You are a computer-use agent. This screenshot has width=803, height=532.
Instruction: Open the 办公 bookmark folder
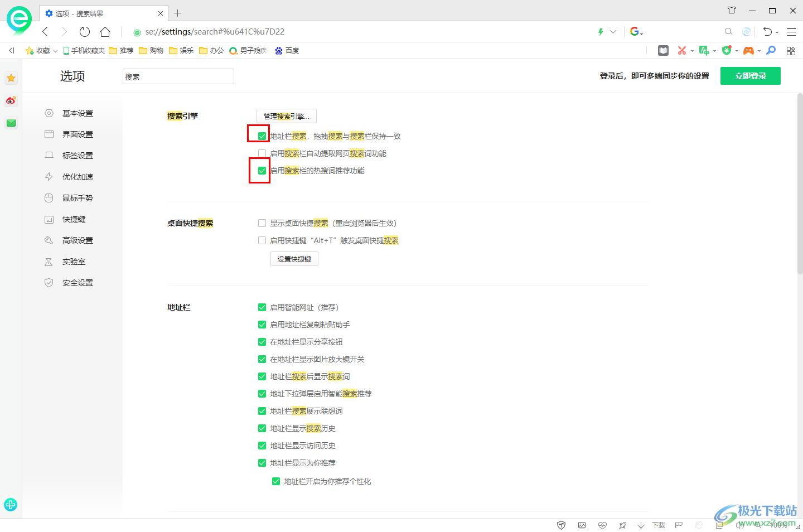click(211, 51)
